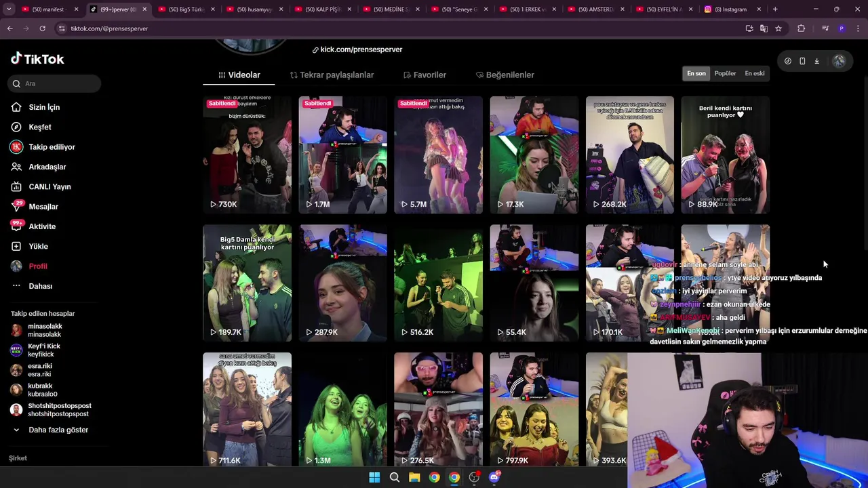Switch to Favoriler tab

(x=425, y=75)
